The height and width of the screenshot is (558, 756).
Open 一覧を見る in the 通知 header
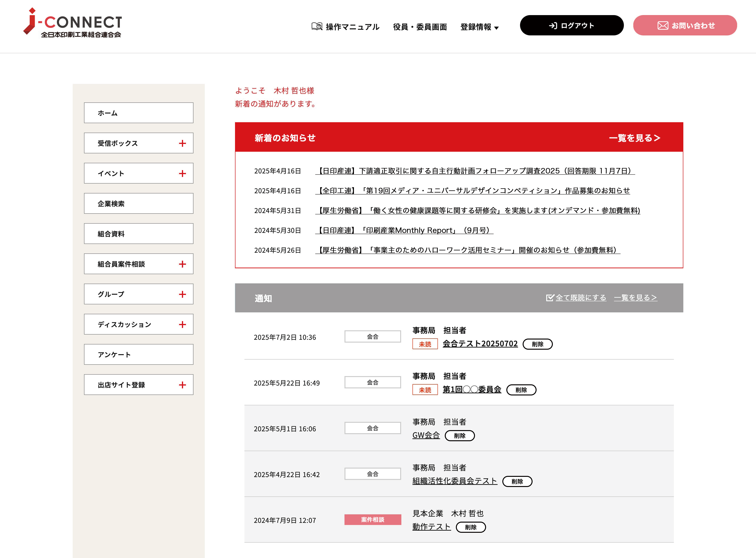click(x=635, y=298)
